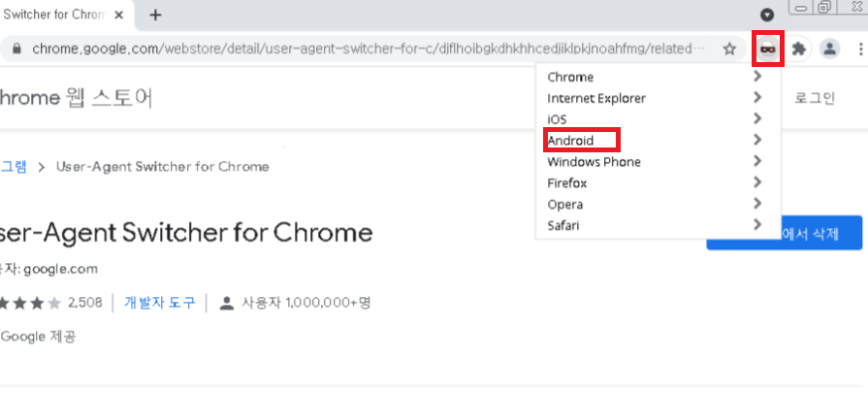Select the iOS menu entry
The image size is (868, 393).
pyautogui.click(x=658, y=119)
